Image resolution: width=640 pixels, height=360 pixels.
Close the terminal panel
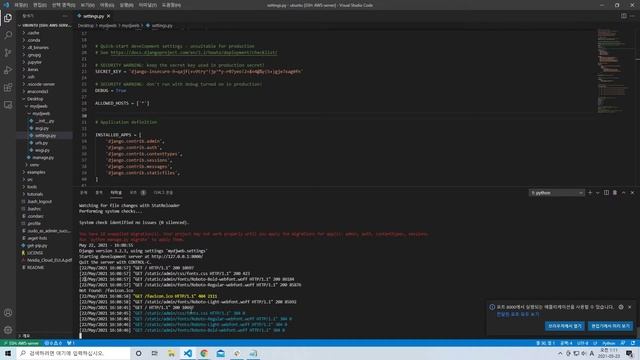[632, 192]
